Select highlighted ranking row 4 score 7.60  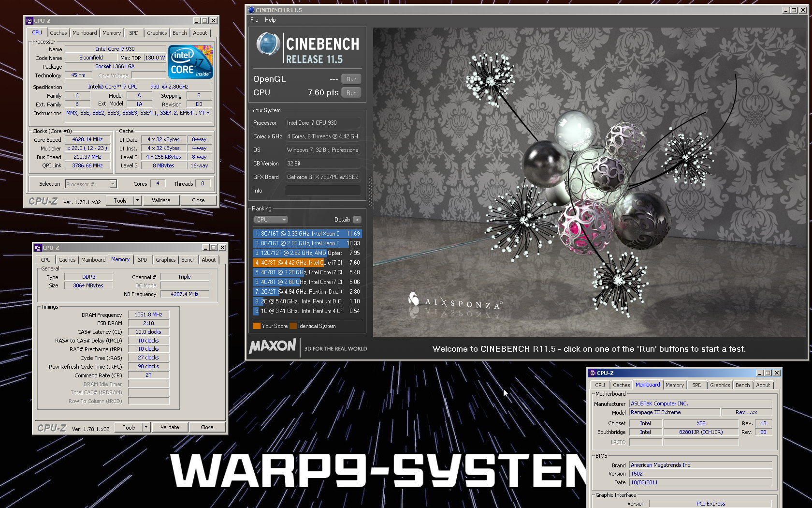[307, 263]
